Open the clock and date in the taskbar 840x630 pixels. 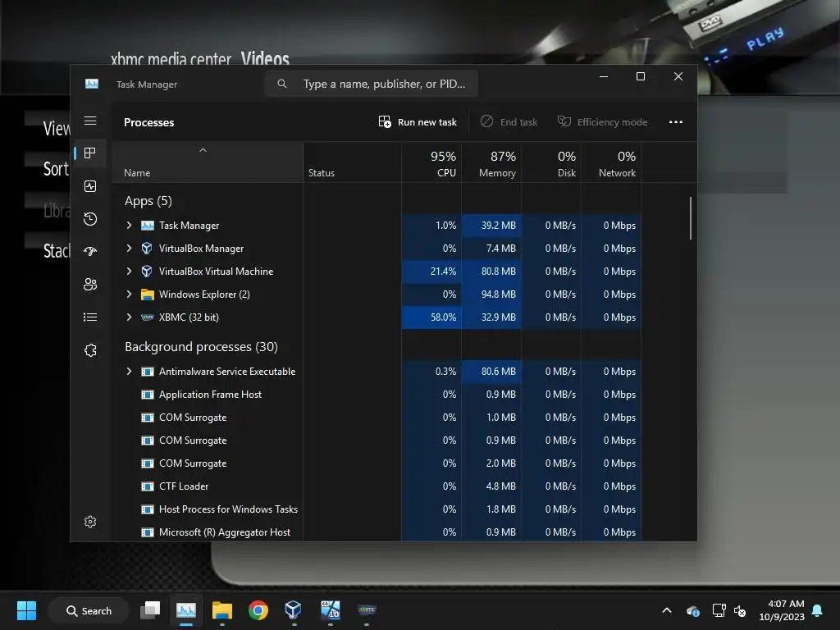782,610
